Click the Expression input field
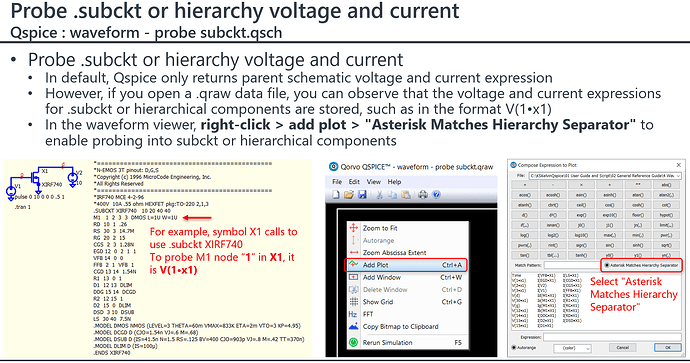Screen dimensions: 690x363 point(612,337)
